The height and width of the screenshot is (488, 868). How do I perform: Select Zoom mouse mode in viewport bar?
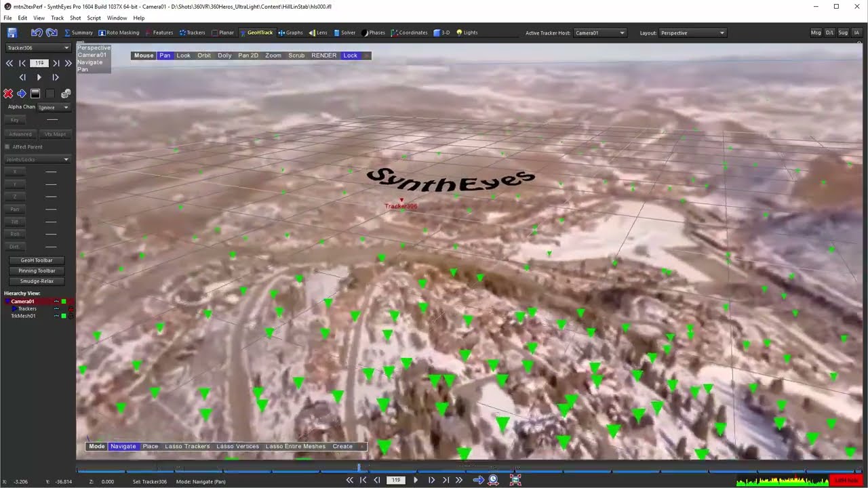pos(273,56)
